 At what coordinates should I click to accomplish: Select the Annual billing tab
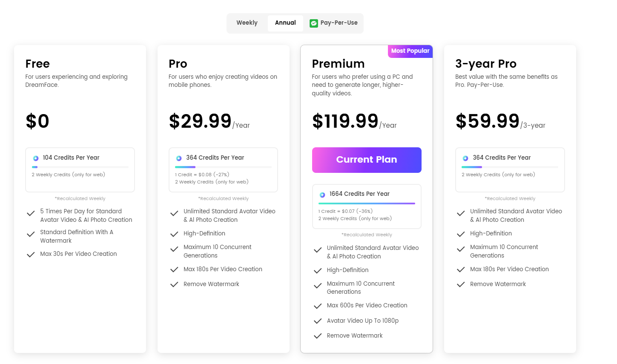(x=285, y=23)
